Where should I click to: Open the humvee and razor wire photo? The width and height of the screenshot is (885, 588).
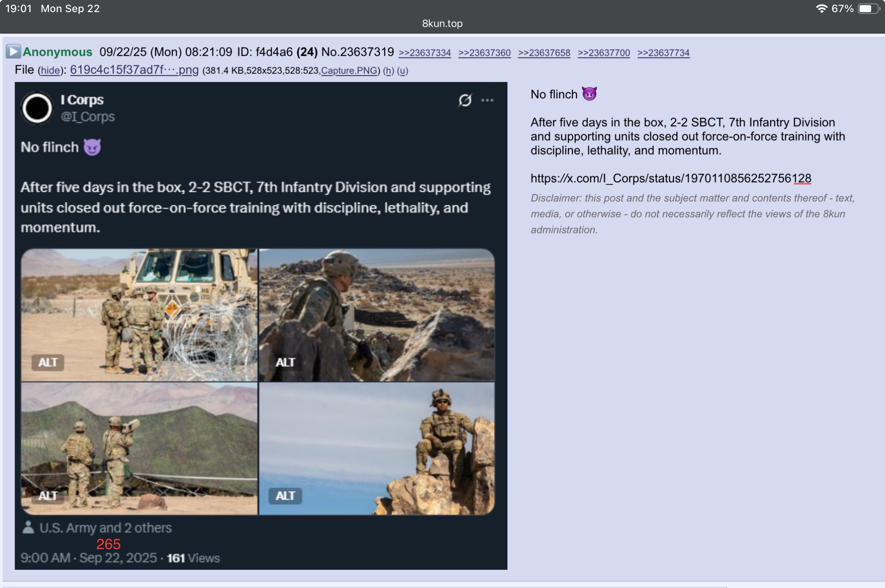139,315
